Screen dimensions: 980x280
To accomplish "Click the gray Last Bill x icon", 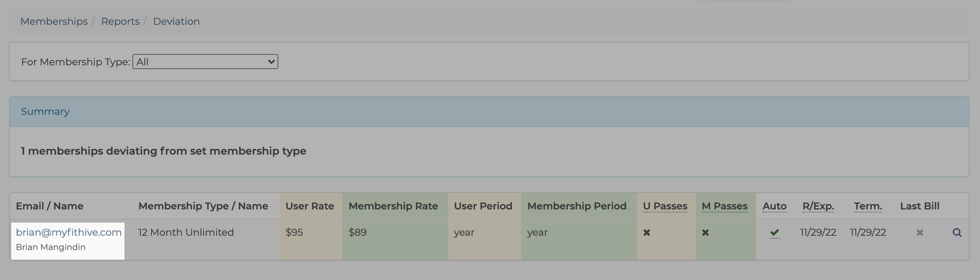I will point(919,232).
